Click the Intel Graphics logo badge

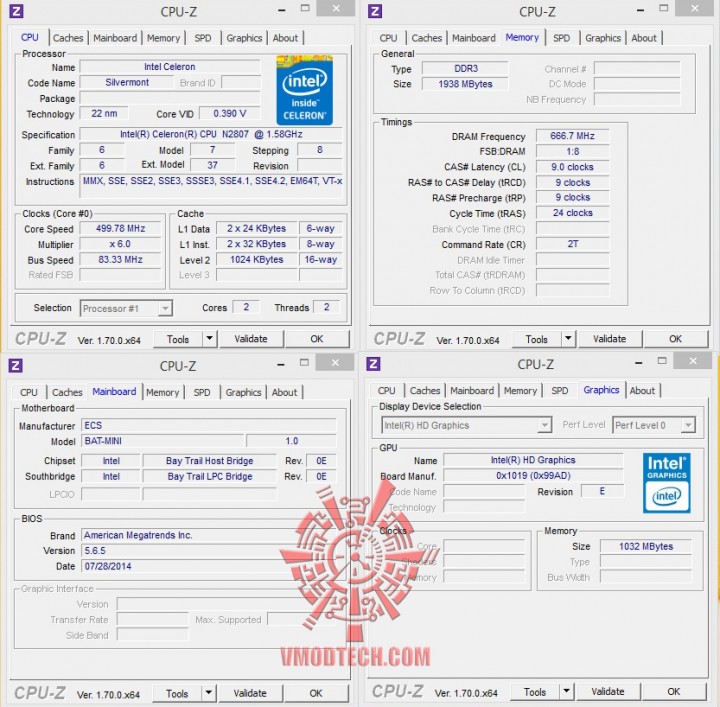pyautogui.click(x=666, y=483)
